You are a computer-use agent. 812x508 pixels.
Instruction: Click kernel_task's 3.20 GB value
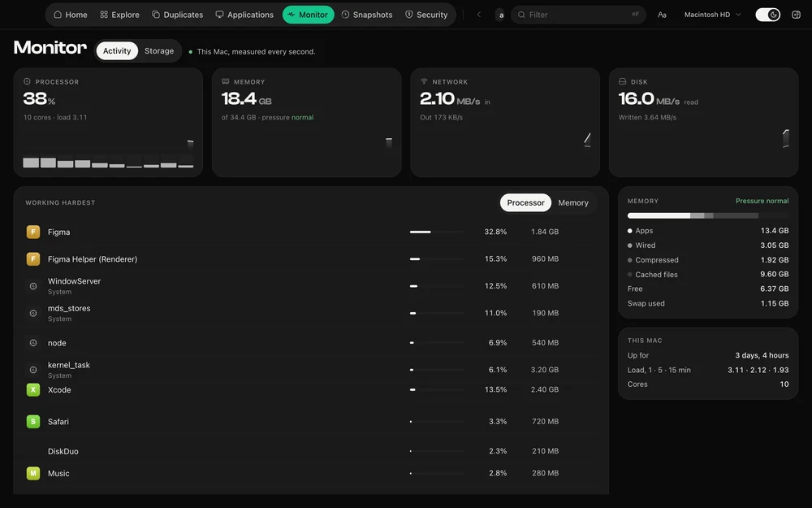point(545,370)
